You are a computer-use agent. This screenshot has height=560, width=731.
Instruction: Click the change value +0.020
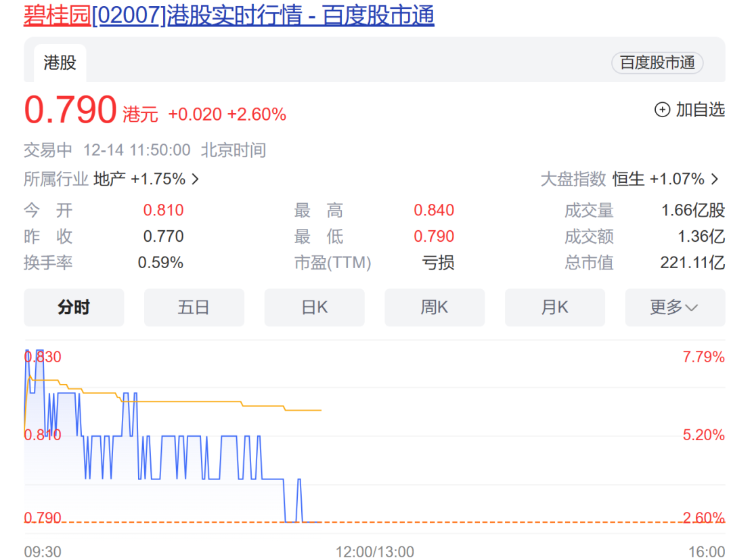click(195, 114)
